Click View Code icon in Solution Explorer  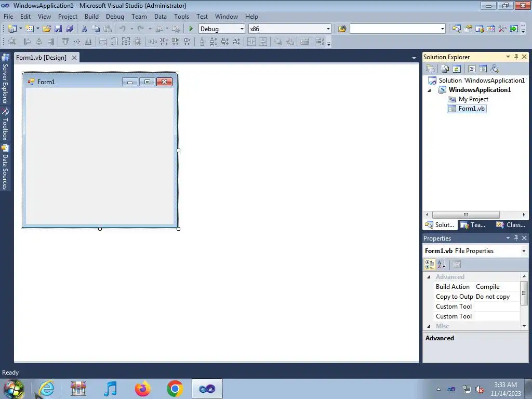tap(472, 69)
